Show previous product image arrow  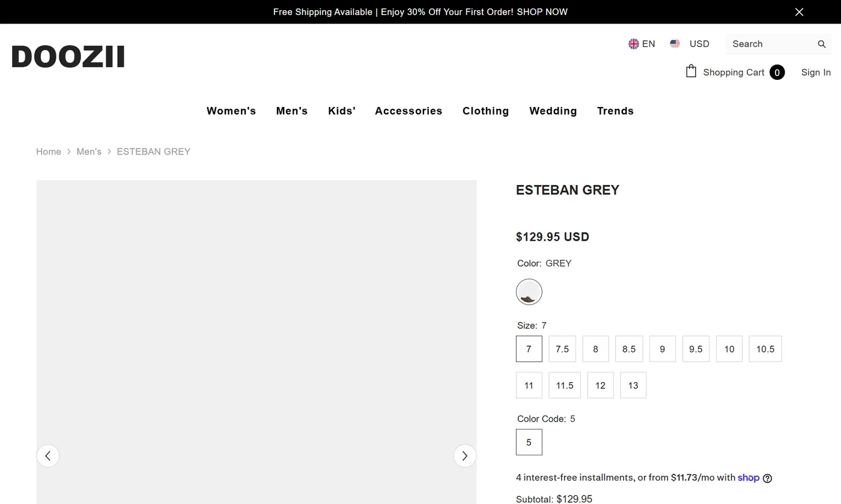pyautogui.click(x=48, y=455)
